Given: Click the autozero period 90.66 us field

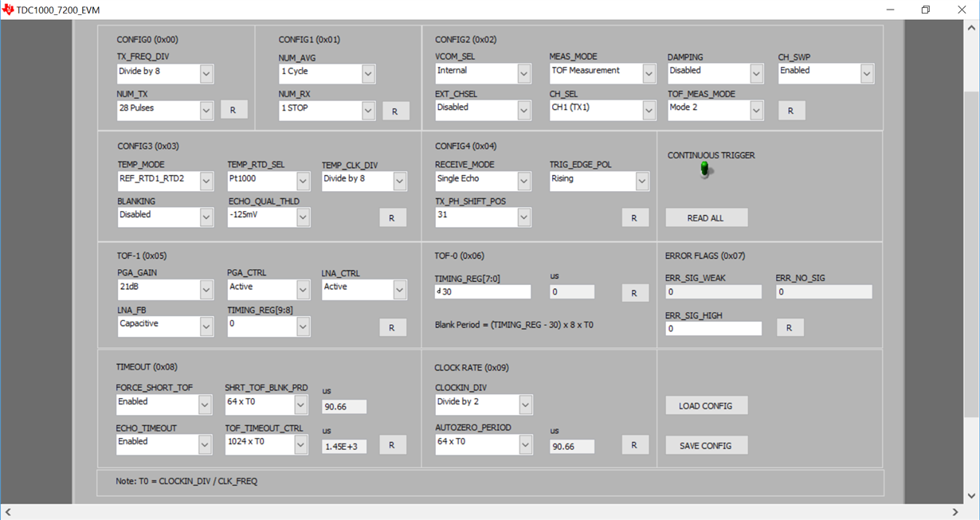Looking at the screenshot, I should click(572, 447).
